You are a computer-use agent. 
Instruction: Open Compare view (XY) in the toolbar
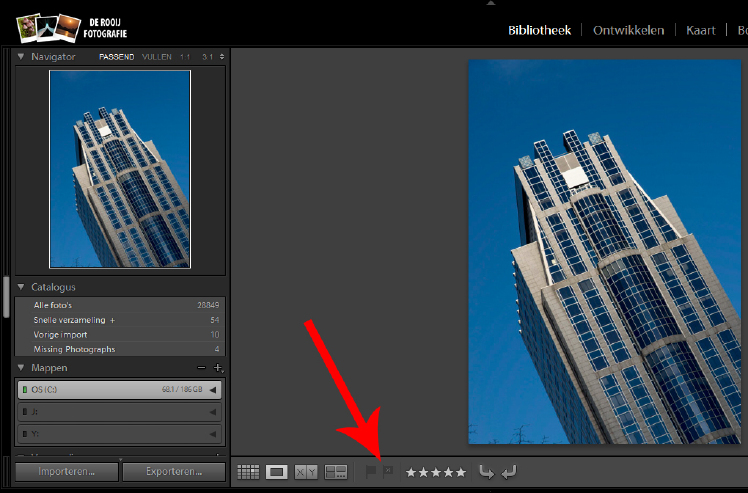coord(306,472)
